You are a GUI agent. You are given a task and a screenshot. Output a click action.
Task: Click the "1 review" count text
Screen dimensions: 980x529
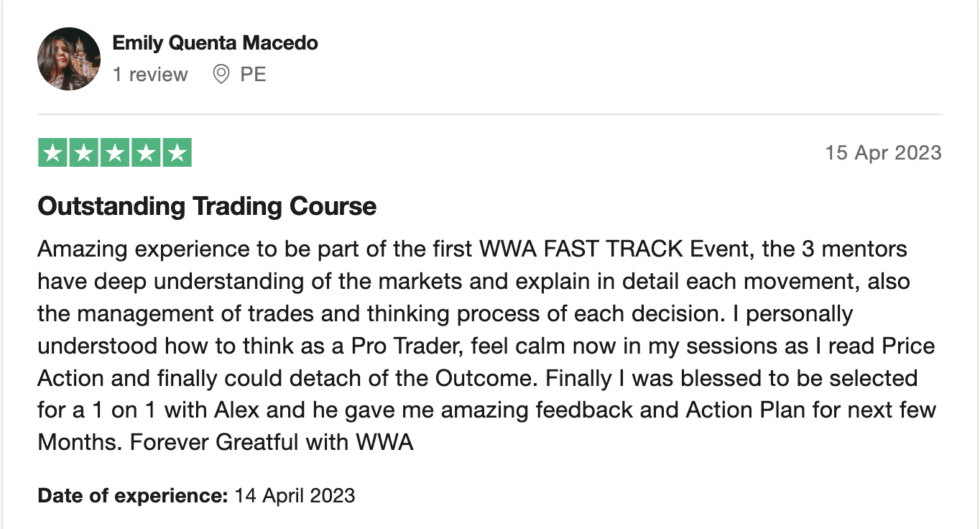coord(150,74)
